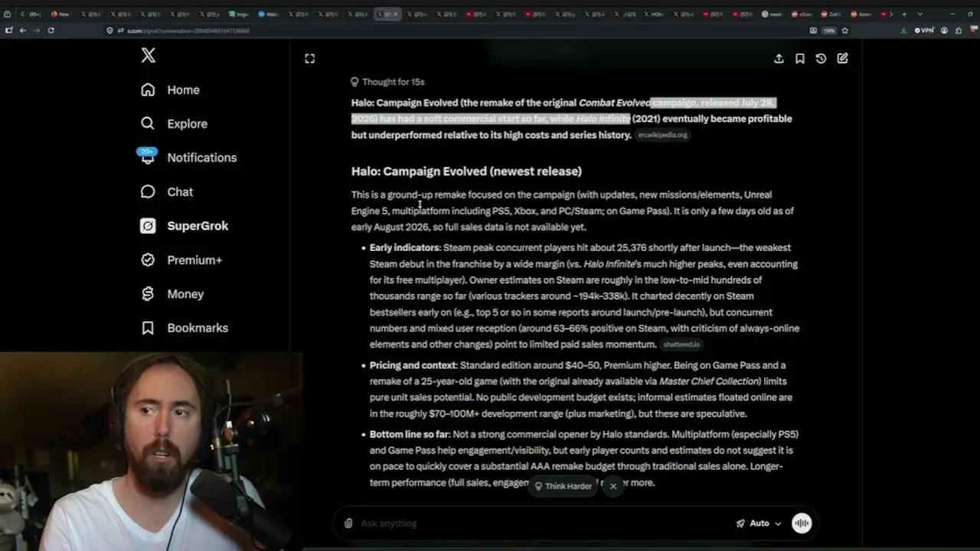Attach a file with the paperclip icon
Viewport: 980px width, 551px height.
coord(348,523)
